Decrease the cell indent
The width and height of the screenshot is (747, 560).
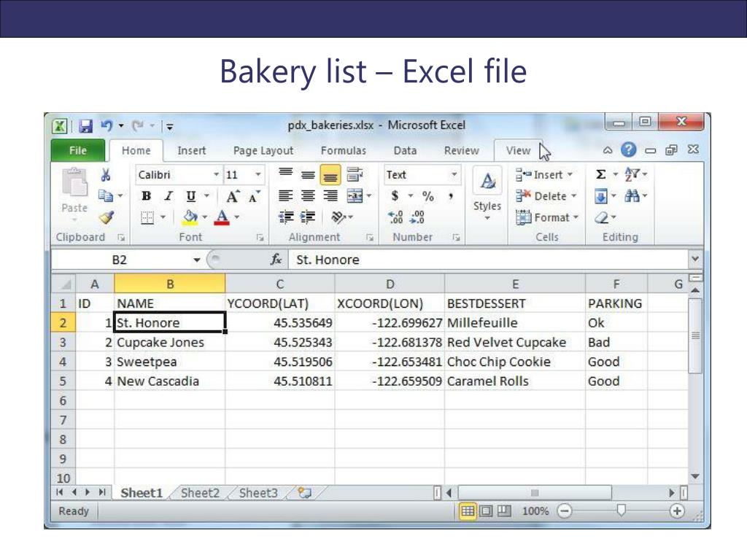pyautogui.click(x=286, y=217)
